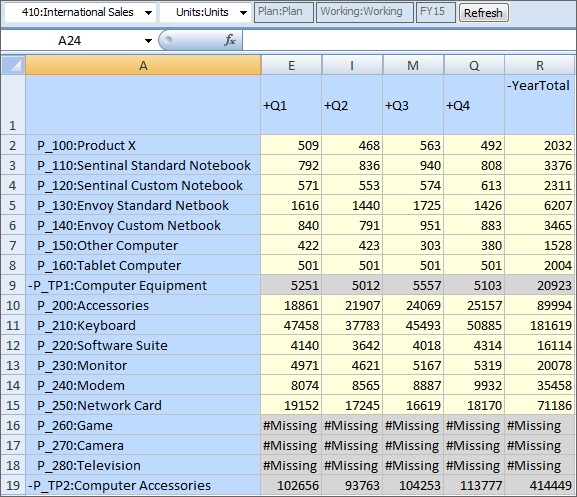Select the P_150:Other Computer cell
The width and height of the screenshot is (577, 497).
[143, 245]
